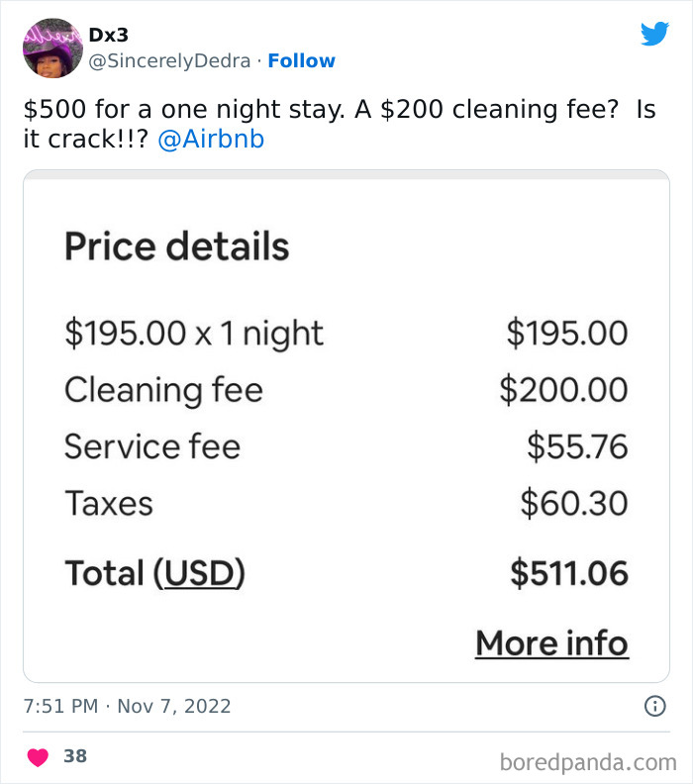Click the boredpanda.com watermark

[x=588, y=762]
